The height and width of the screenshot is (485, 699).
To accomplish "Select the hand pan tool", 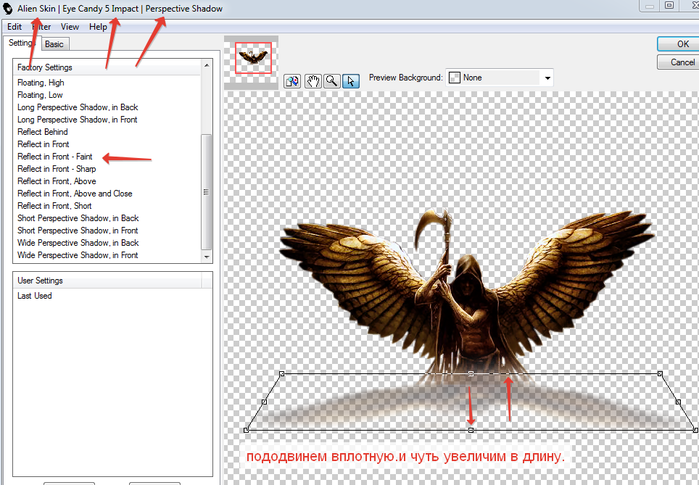I will [313, 81].
